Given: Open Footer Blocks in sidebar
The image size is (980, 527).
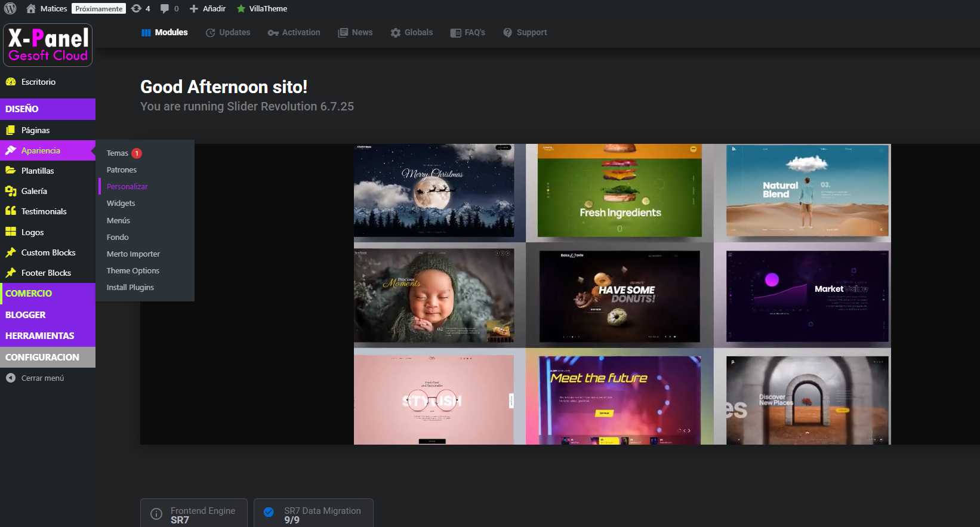Looking at the screenshot, I should click(48, 273).
